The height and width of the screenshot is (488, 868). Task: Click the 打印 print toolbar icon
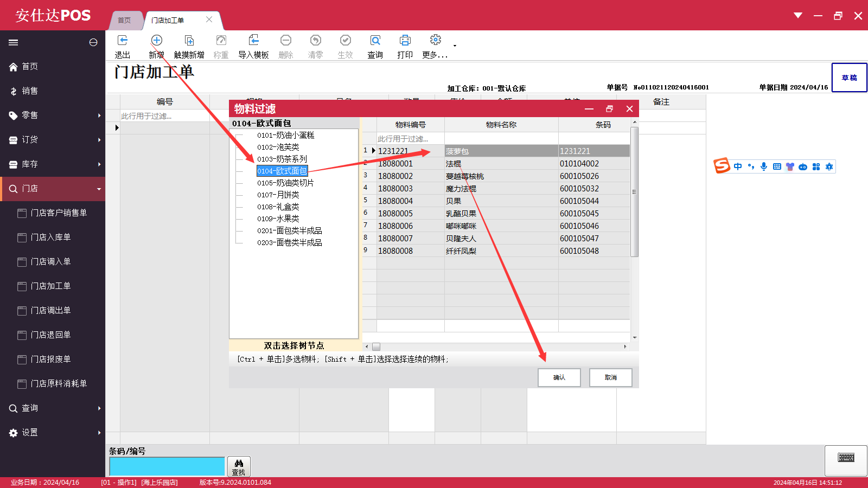pyautogui.click(x=405, y=41)
